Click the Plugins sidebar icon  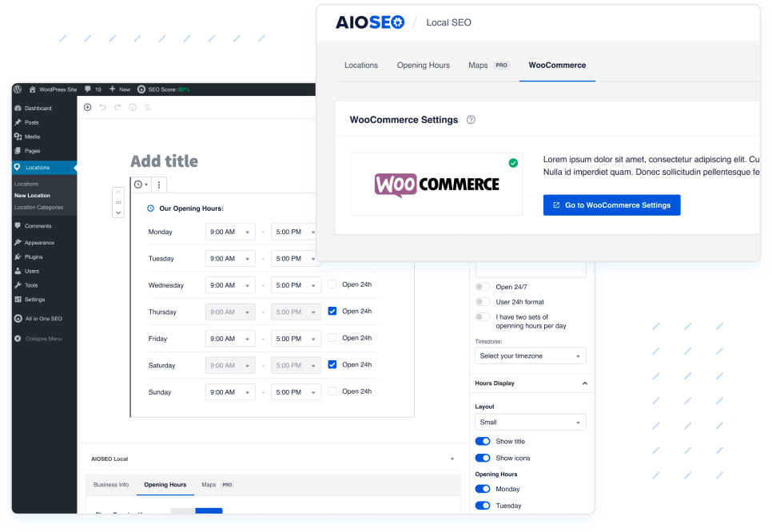click(18, 256)
